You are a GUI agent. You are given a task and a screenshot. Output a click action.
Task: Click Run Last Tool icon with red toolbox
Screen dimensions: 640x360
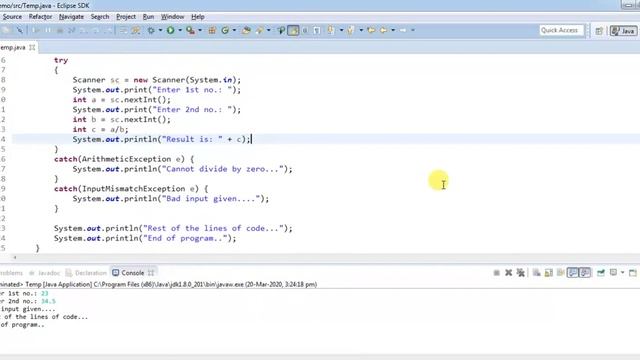[x=190, y=30]
